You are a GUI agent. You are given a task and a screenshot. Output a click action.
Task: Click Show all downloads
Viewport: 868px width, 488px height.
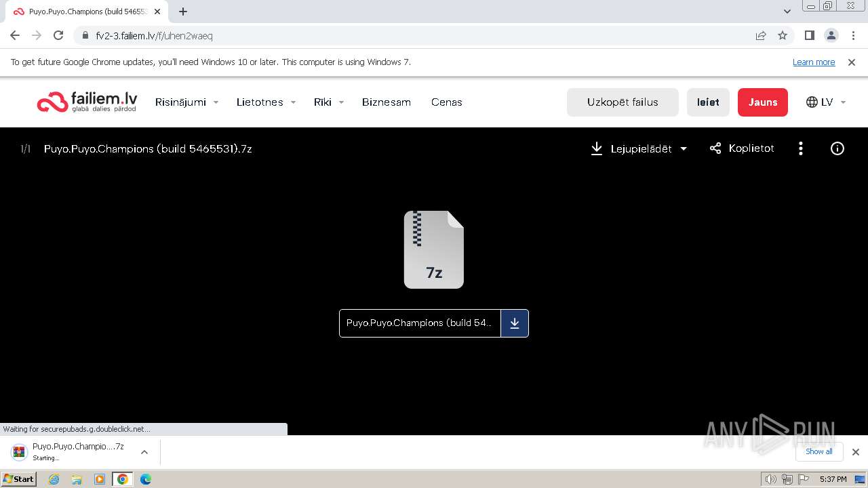[x=819, y=451]
